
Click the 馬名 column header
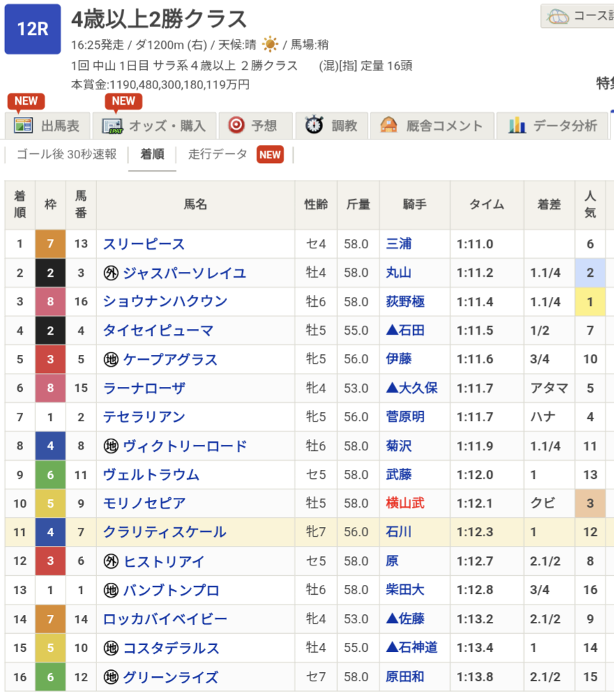(195, 205)
